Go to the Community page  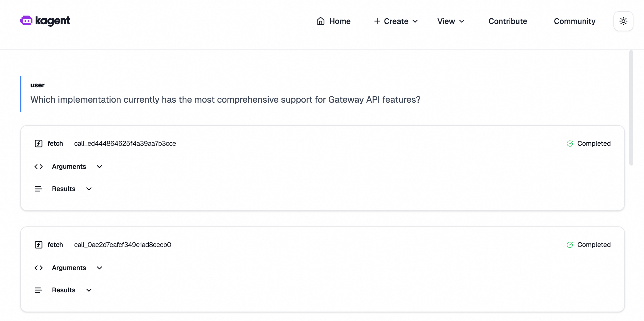[575, 21]
